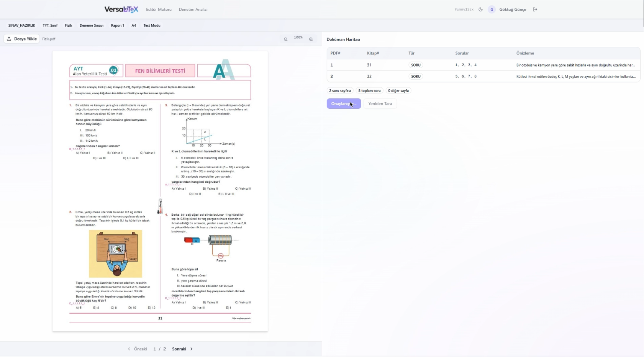
Task: Click the Yeniden Tara button
Action: coord(380,104)
